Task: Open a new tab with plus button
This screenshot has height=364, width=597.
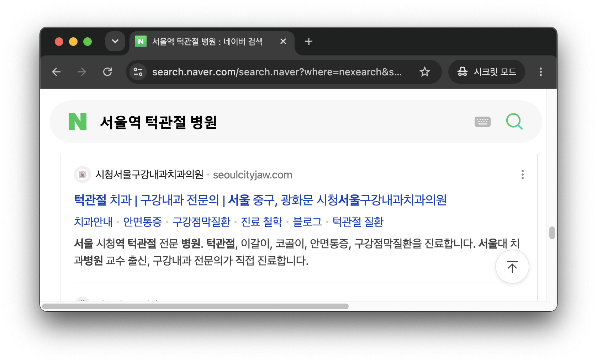Action: 309,42
